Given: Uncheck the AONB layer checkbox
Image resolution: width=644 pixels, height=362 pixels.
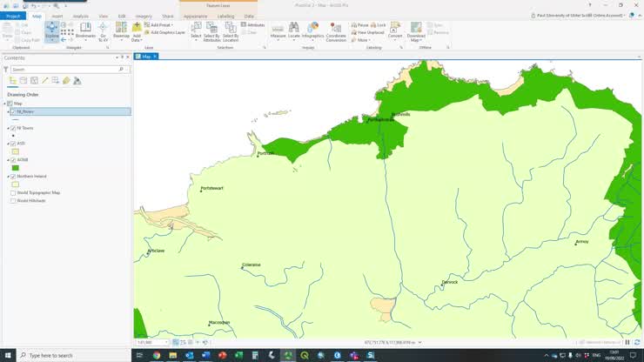Looking at the screenshot, I should (13, 160).
